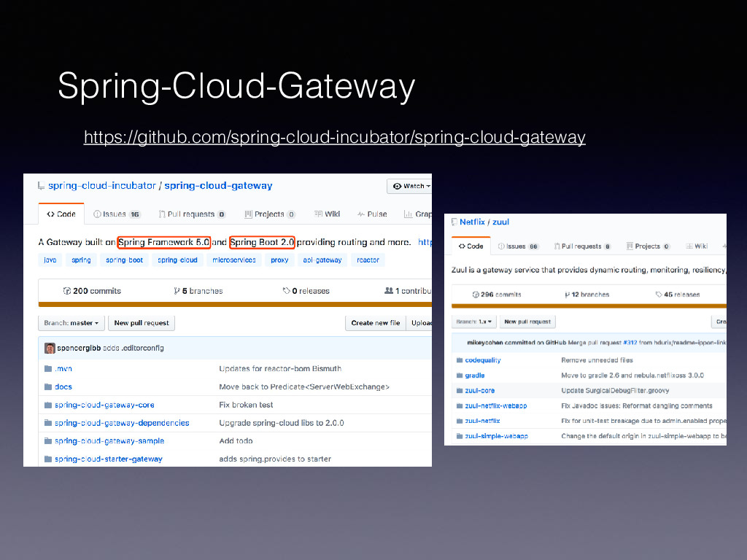
Task: Click spring-cloud-incubator owner link
Action: [102, 186]
